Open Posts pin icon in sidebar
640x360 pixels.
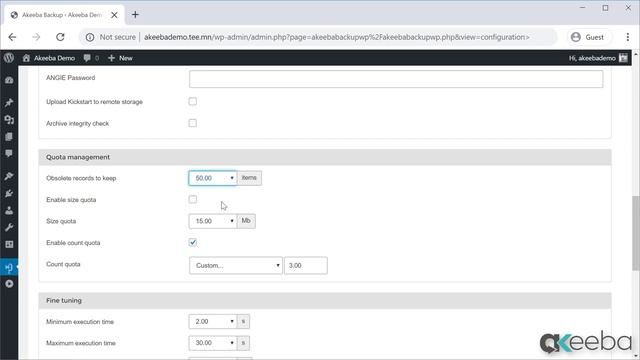tap(9, 102)
